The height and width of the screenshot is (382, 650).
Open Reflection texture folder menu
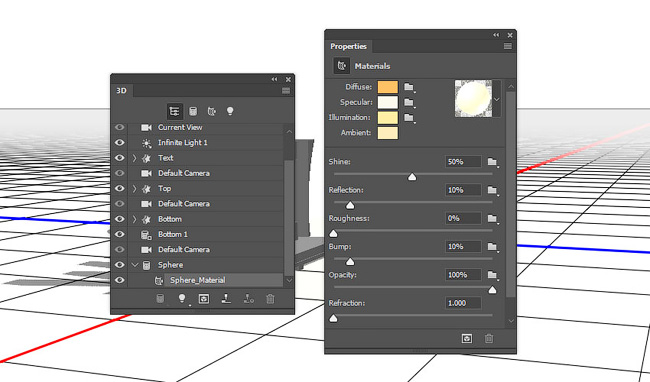click(x=492, y=190)
